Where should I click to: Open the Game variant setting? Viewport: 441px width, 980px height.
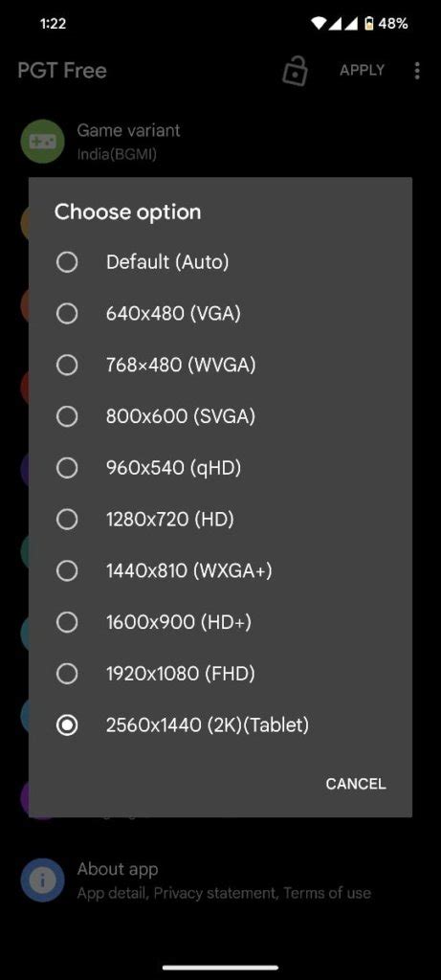[x=220, y=142]
